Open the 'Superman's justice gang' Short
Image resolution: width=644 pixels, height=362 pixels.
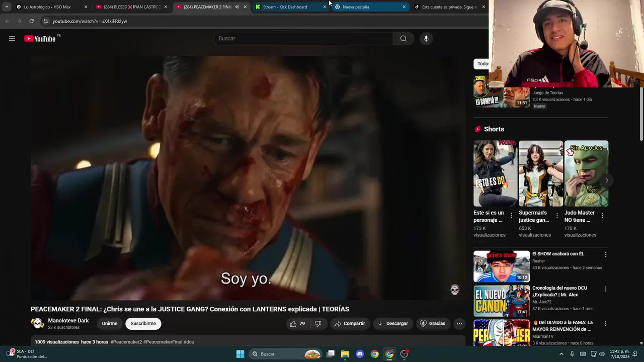coord(541,173)
